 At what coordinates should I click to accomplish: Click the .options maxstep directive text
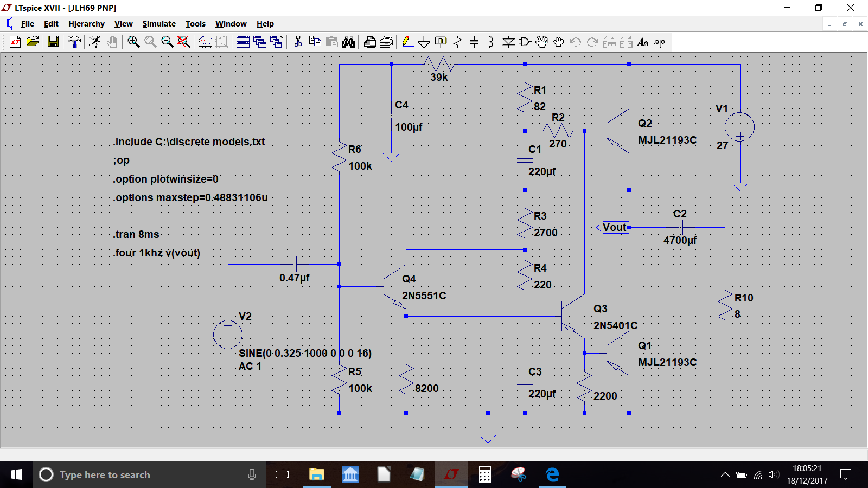[190, 197]
